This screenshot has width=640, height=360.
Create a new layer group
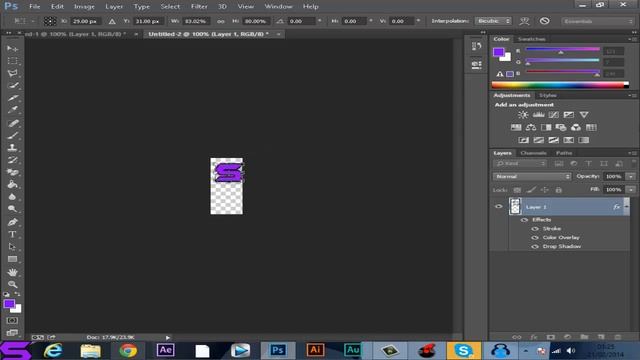point(584,337)
